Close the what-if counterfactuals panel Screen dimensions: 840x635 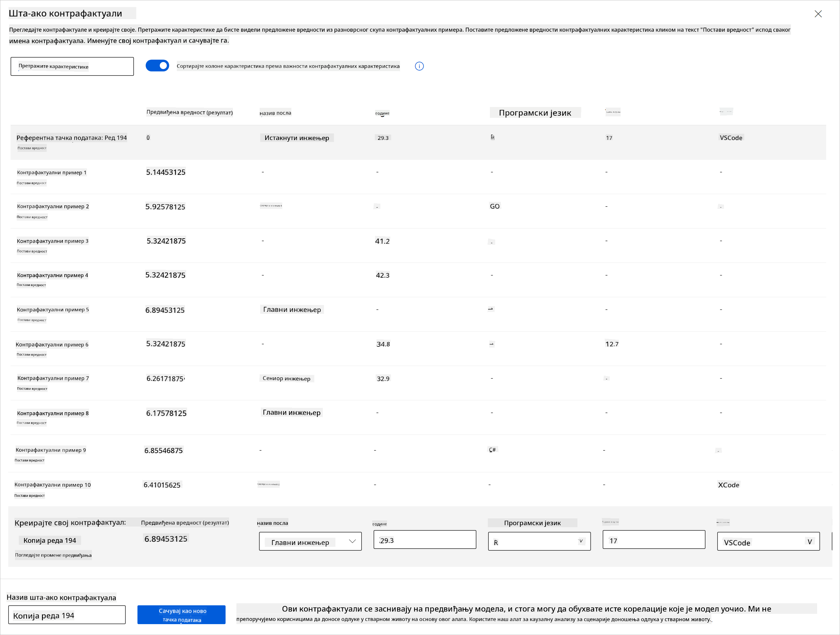click(818, 14)
